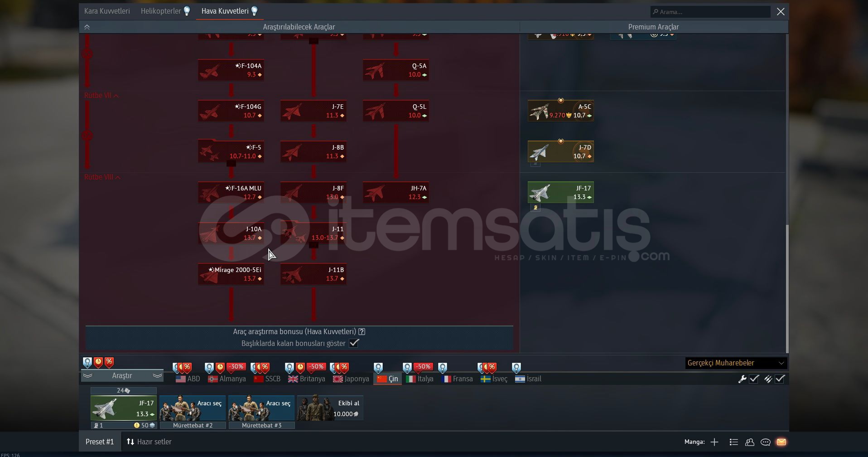The height and width of the screenshot is (457, 868).
Task: Open the contacts people icon
Action: 750,442
